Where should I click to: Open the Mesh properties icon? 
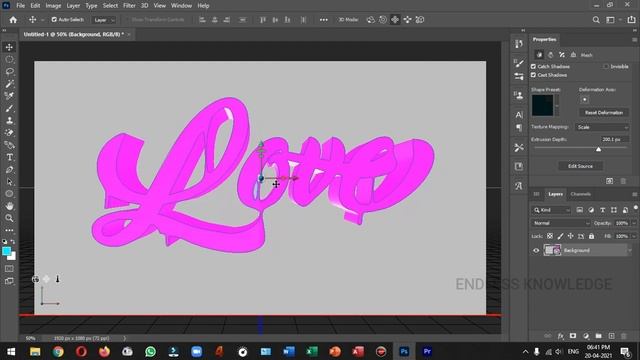[539, 55]
